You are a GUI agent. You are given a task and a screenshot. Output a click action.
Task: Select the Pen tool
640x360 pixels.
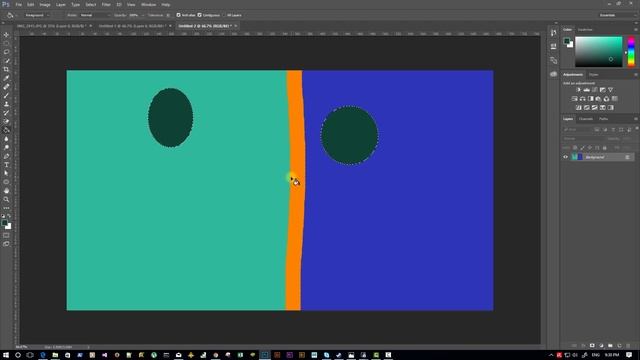6,156
